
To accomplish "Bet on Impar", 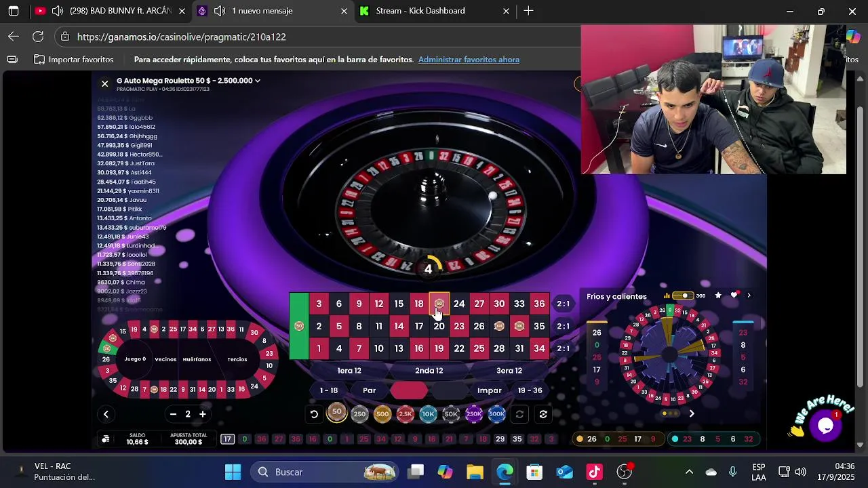I will (x=490, y=390).
